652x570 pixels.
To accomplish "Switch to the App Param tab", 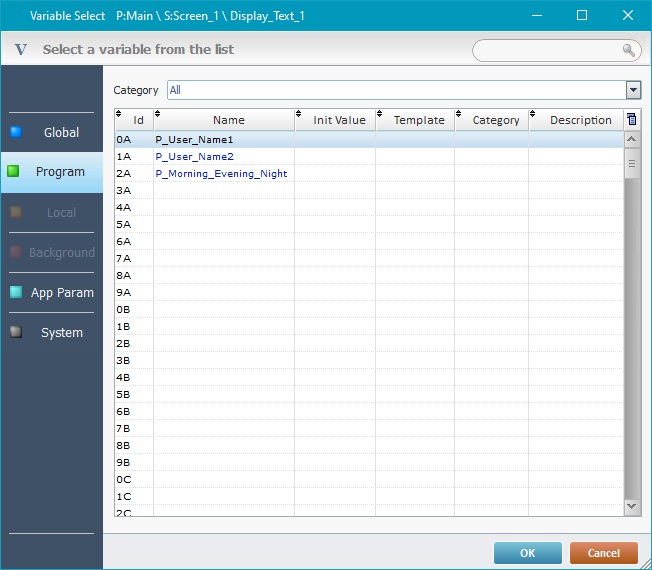I will [x=62, y=292].
